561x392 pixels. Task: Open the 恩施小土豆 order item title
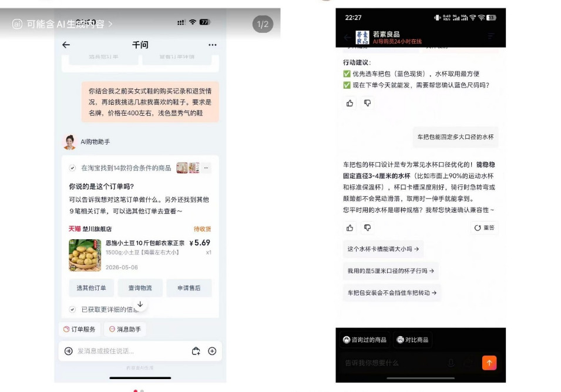pyautogui.click(x=145, y=243)
